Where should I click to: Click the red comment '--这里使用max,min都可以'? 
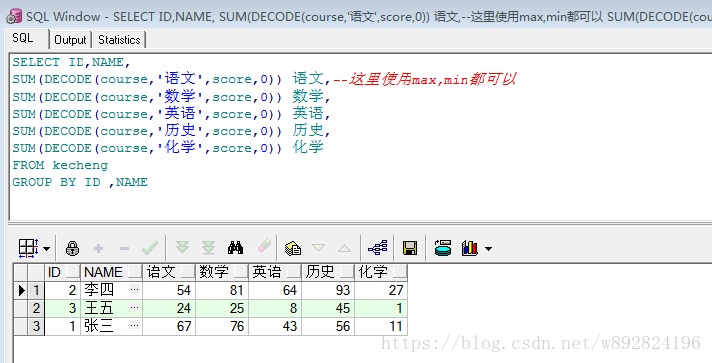coord(424,80)
